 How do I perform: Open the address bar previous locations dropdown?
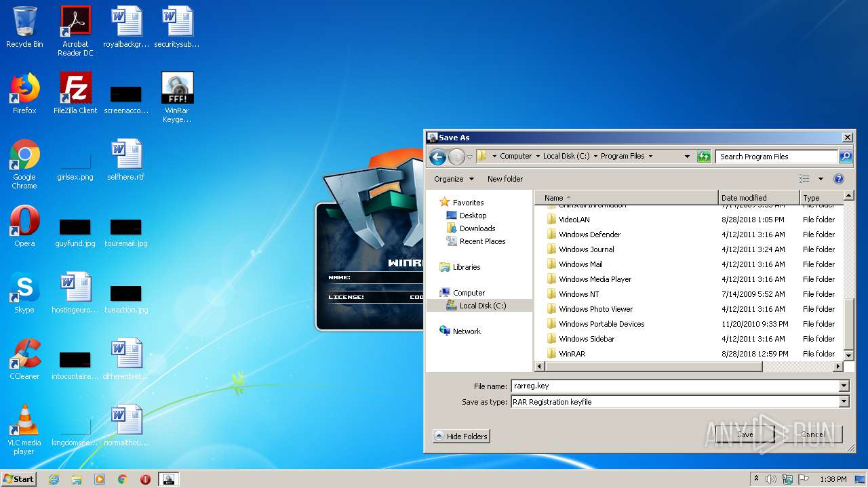pos(687,157)
